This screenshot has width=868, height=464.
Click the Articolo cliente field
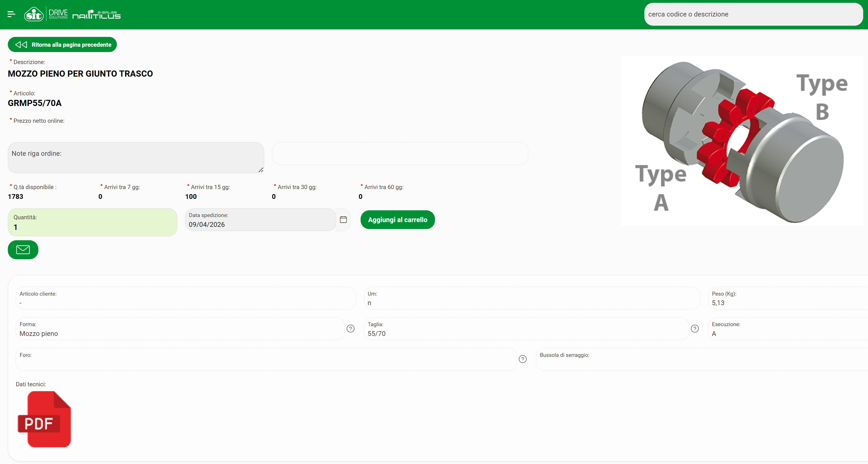tap(185, 298)
